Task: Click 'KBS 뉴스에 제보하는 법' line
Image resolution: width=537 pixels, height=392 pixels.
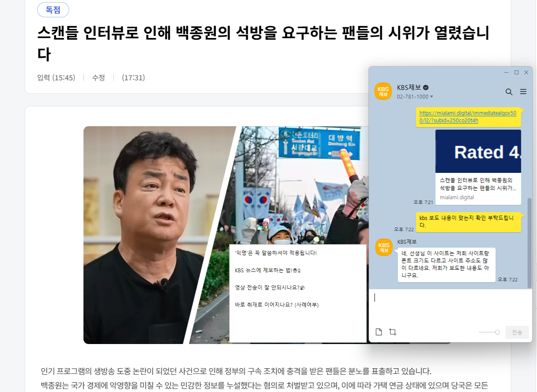Action: 268,270
